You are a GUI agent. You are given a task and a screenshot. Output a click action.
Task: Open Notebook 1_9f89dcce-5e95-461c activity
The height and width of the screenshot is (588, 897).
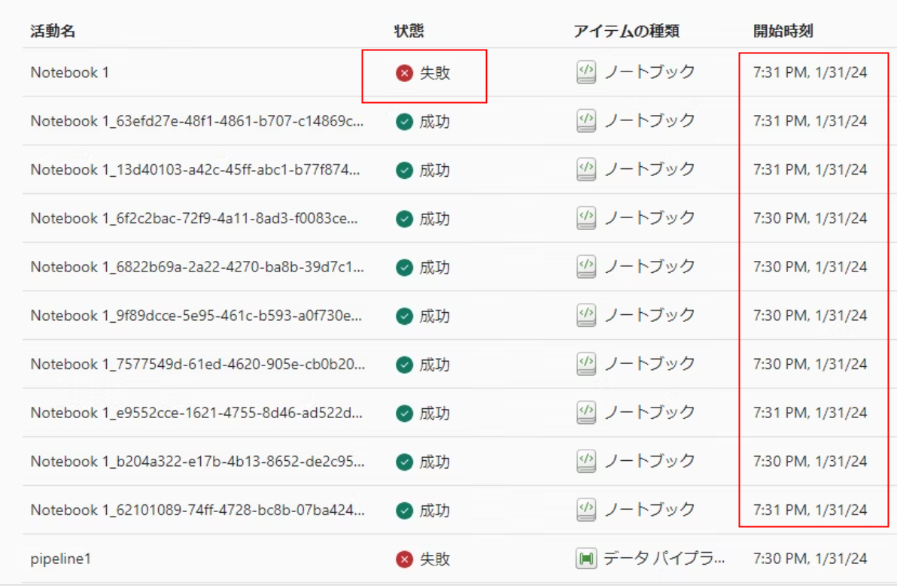pos(196,315)
